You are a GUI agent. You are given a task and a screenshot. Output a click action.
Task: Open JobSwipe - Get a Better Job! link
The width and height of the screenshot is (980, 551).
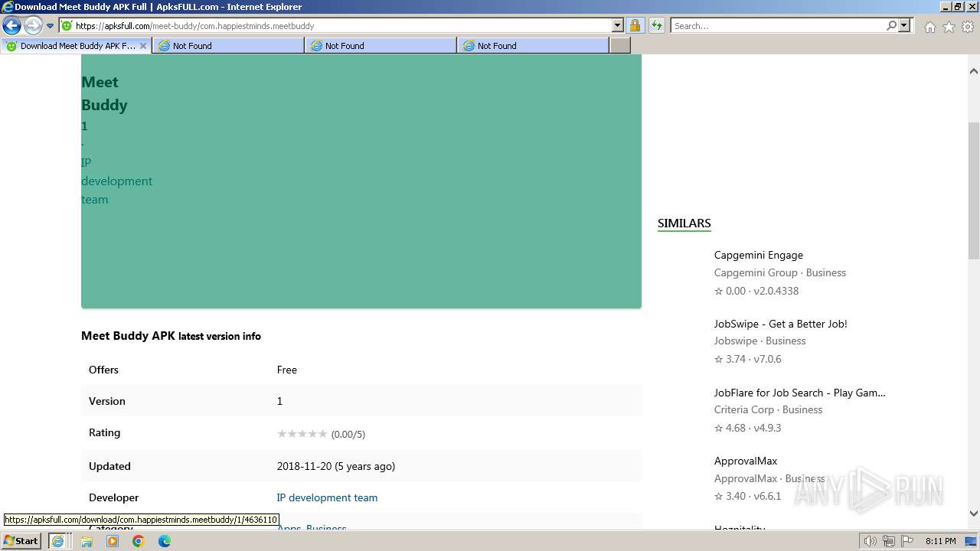pos(780,324)
